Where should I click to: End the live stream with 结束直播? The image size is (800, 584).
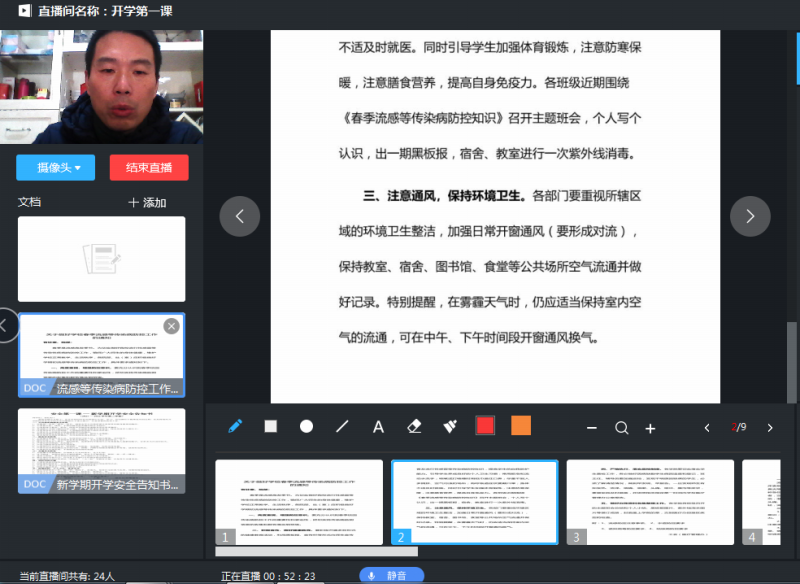(148, 168)
